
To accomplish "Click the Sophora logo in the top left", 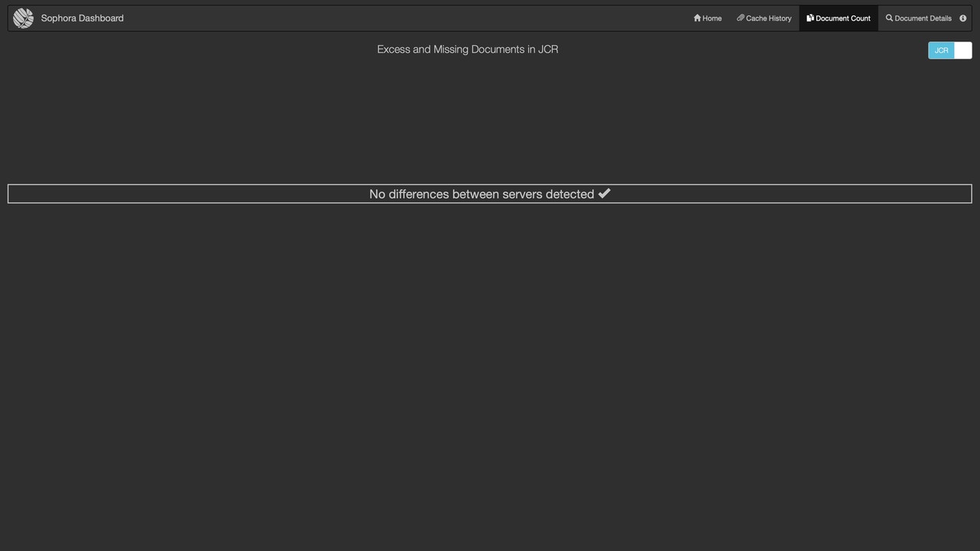I will (22, 17).
